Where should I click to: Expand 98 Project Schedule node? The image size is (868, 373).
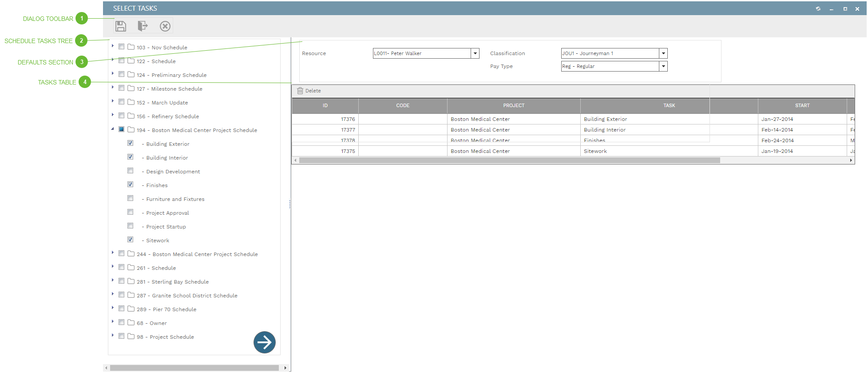[x=113, y=335]
